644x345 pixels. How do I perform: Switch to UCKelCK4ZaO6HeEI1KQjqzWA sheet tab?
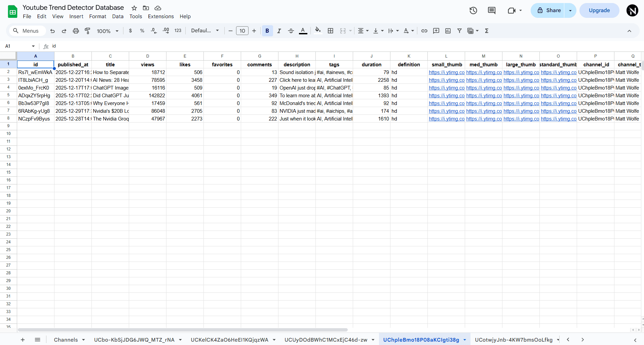click(x=229, y=340)
